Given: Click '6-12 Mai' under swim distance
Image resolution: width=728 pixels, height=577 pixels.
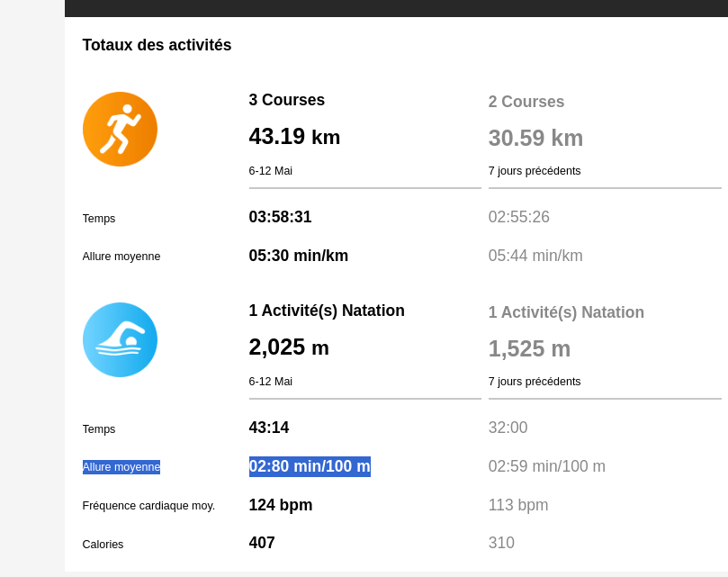Looking at the screenshot, I should click(271, 382).
